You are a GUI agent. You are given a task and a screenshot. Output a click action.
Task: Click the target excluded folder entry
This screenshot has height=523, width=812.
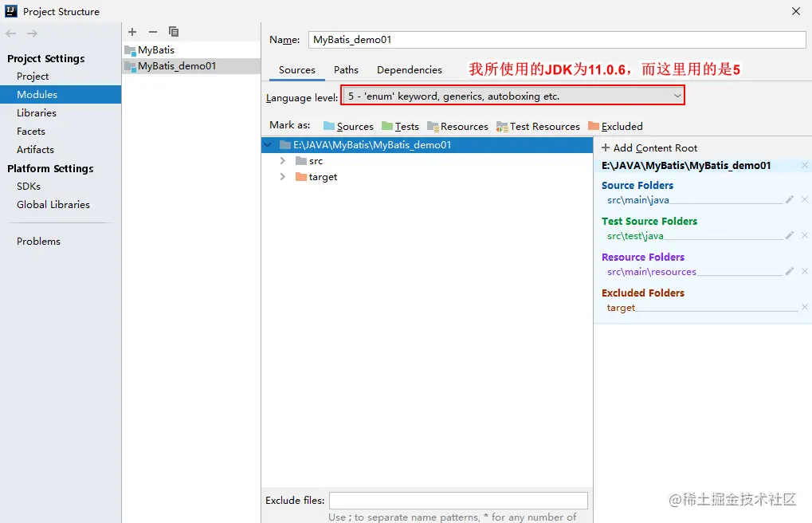621,308
